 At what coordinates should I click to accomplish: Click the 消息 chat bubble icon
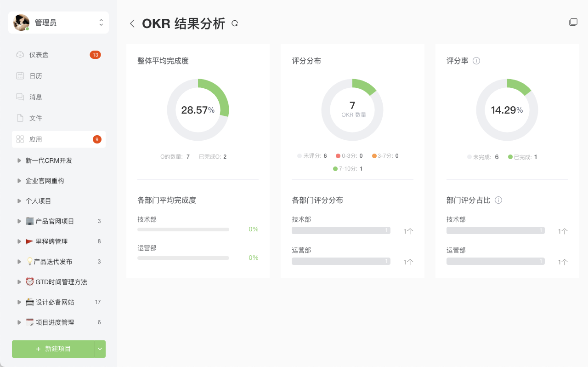[20, 97]
